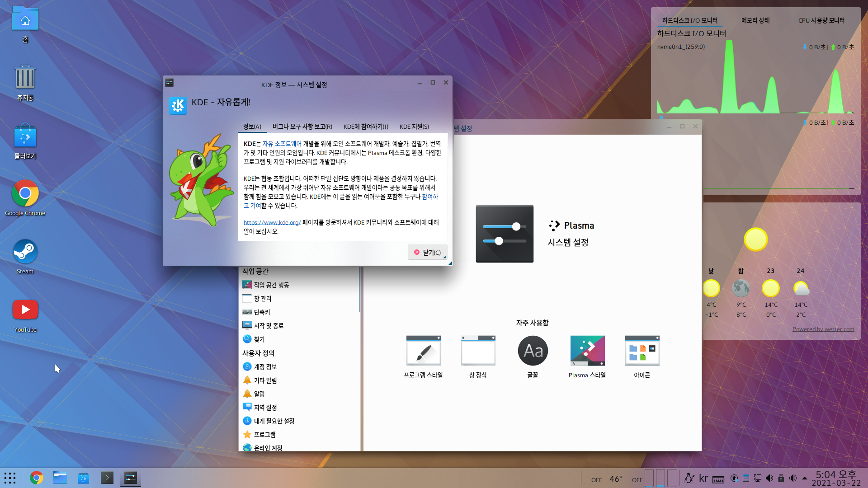Switch to 버그나 요구 사항 보고 tab
Image resolution: width=868 pixels, height=488 pixels.
(302, 127)
